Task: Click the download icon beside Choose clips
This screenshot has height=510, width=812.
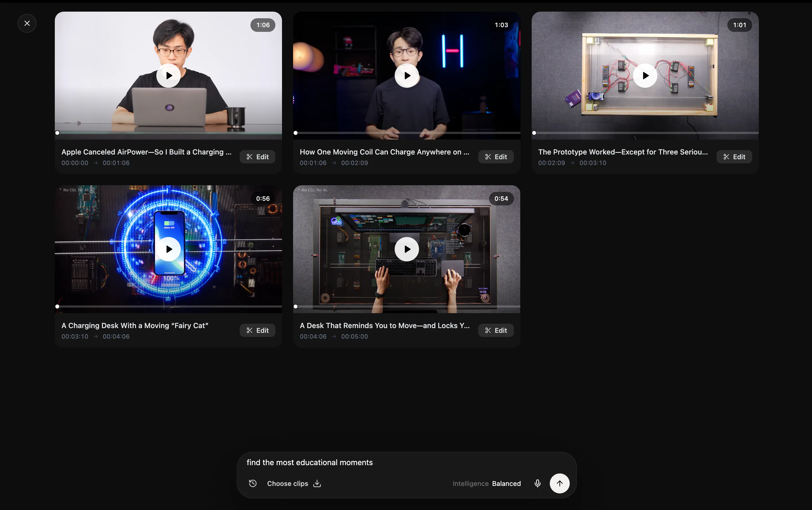Action: [317, 483]
